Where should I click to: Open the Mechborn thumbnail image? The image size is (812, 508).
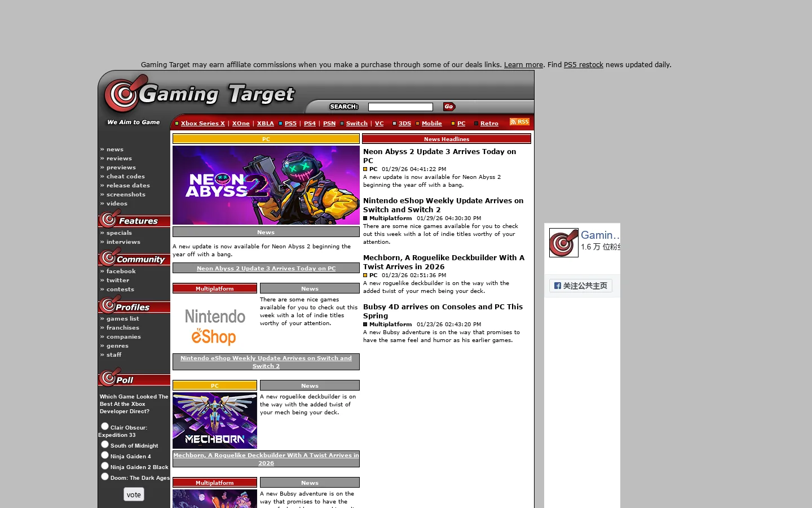[215, 421]
